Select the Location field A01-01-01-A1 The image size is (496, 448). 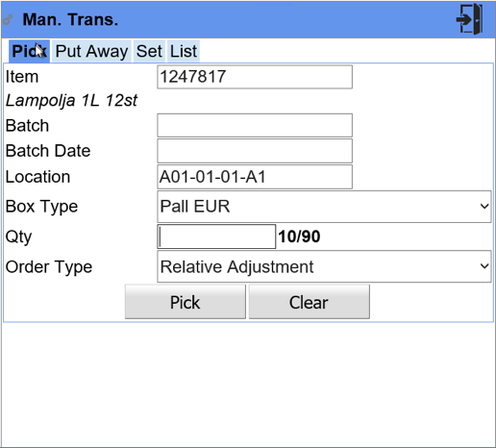(x=255, y=177)
